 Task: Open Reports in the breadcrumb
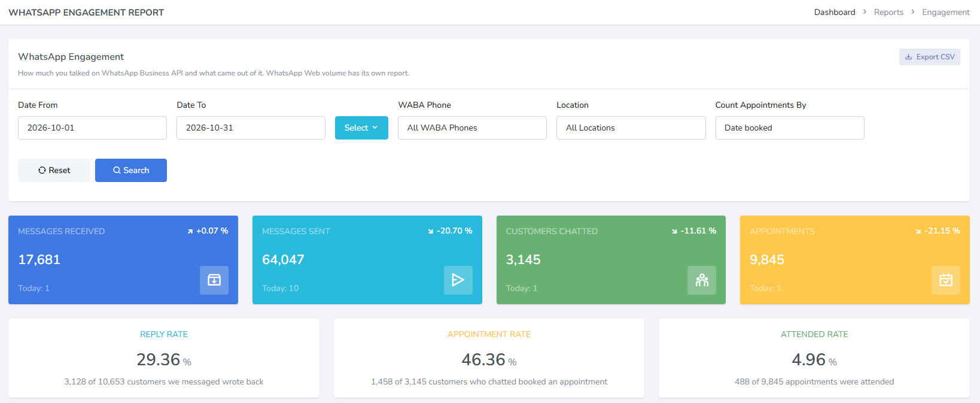click(888, 12)
